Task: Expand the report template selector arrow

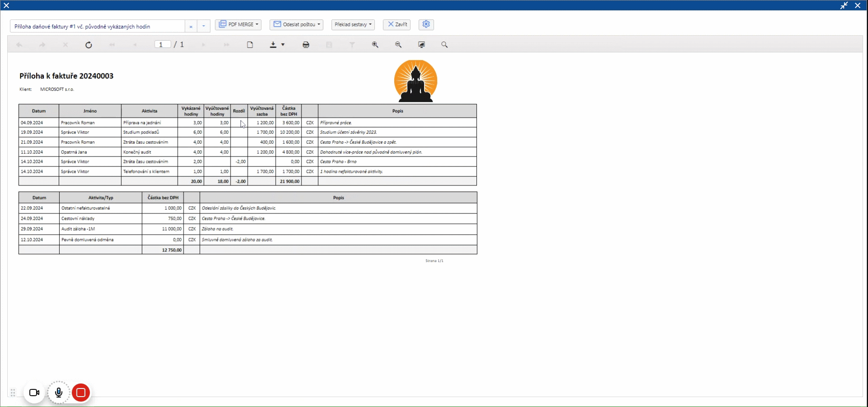Action: point(204,26)
